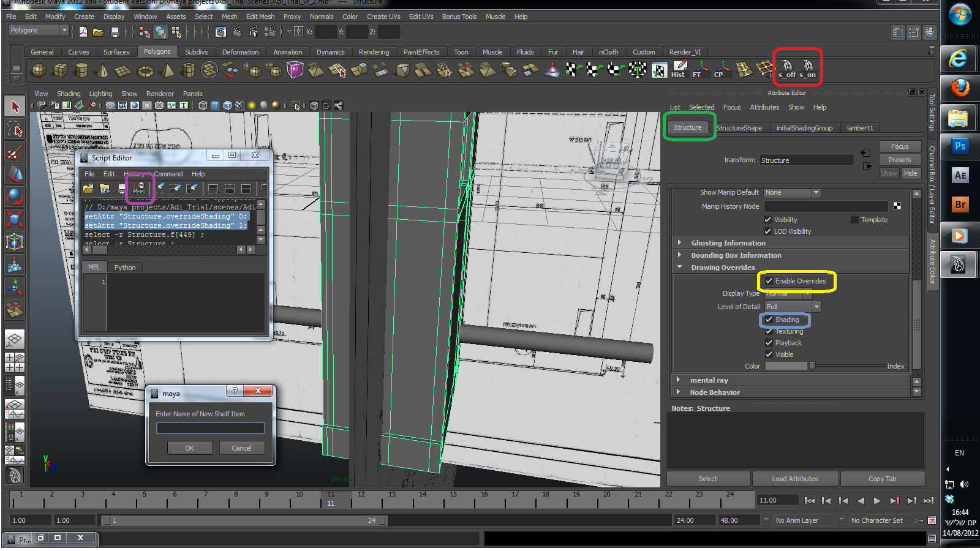This screenshot has height=551, width=980.
Task: Choose the Select tool arrow in toolbox
Action: (15, 107)
